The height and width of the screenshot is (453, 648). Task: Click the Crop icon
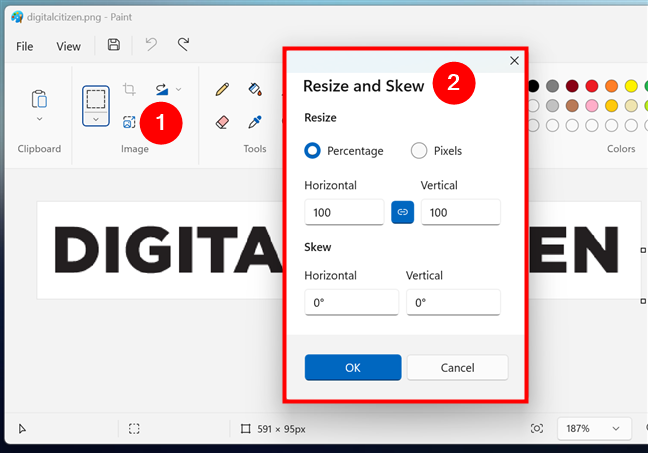(x=129, y=89)
